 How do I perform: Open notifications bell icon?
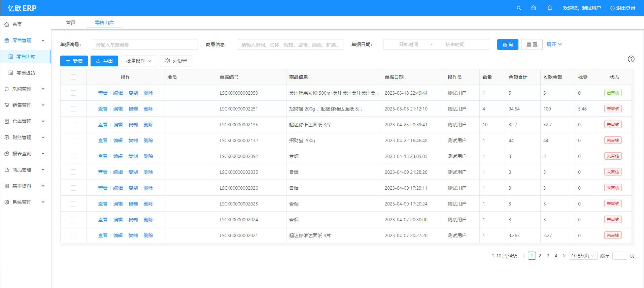(550, 8)
